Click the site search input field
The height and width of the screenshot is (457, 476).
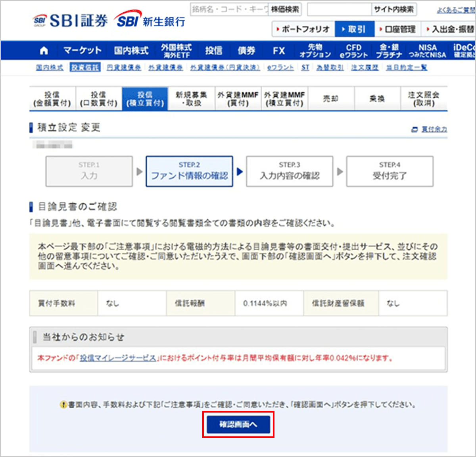339,9
